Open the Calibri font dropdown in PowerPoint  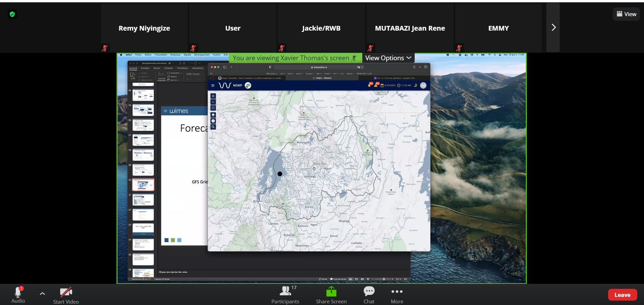click(x=193, y=74)
